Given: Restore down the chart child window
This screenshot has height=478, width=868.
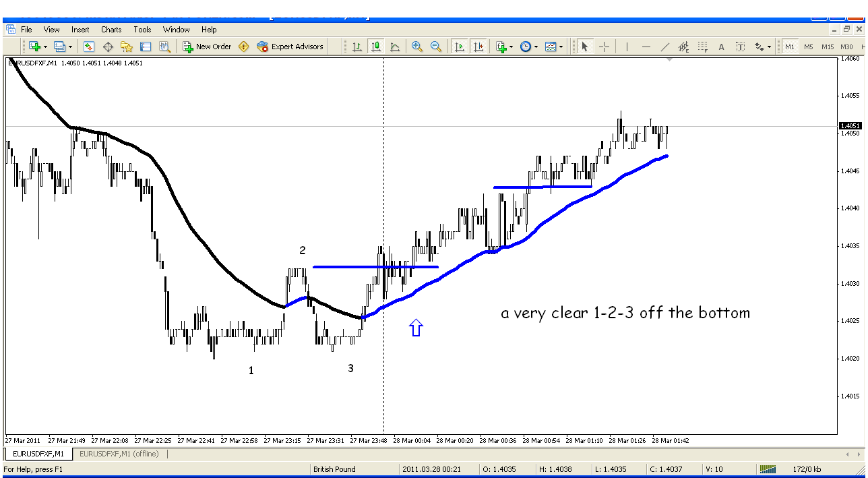Looking at the screenshot, I should click(x=847, y=29).
